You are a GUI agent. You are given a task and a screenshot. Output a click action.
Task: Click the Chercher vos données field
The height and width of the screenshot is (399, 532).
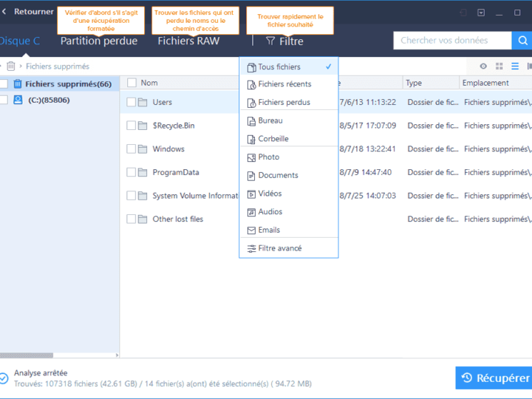coord(452,41)
